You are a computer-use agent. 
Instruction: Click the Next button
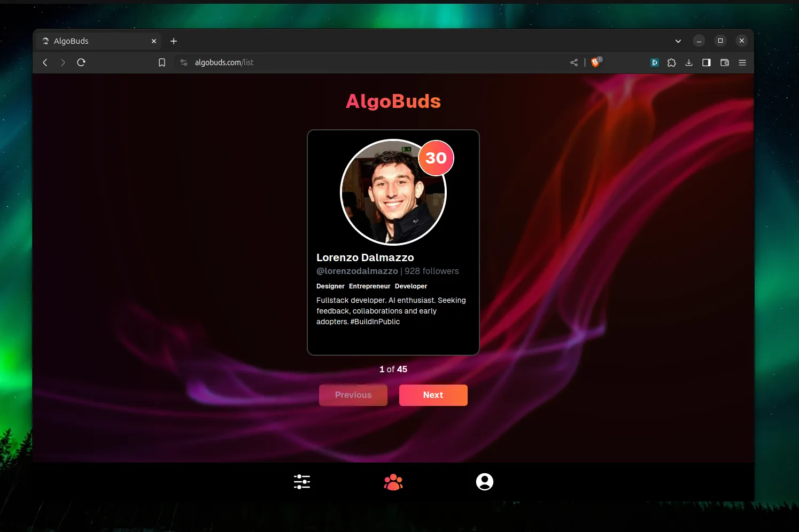coord(433,395)
